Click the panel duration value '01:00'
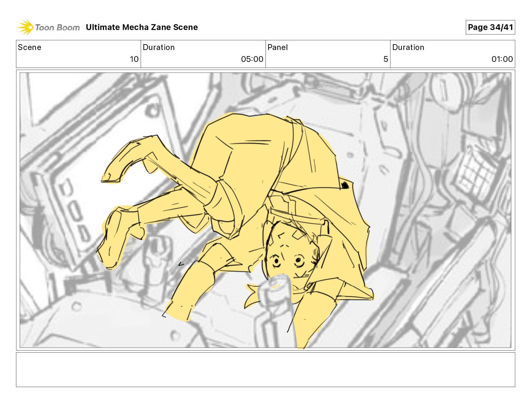The width and height of the screenshot is (532, 411). pos(502,59)
